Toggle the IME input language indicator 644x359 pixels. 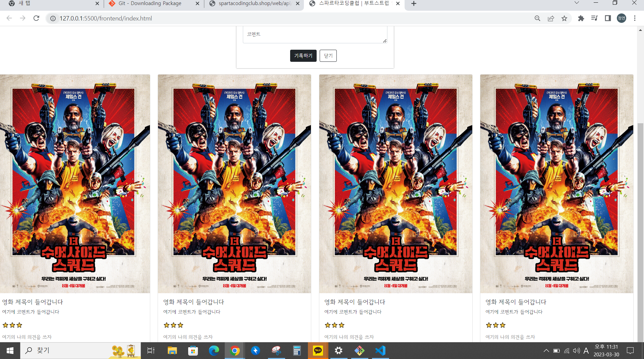[586, 351]
